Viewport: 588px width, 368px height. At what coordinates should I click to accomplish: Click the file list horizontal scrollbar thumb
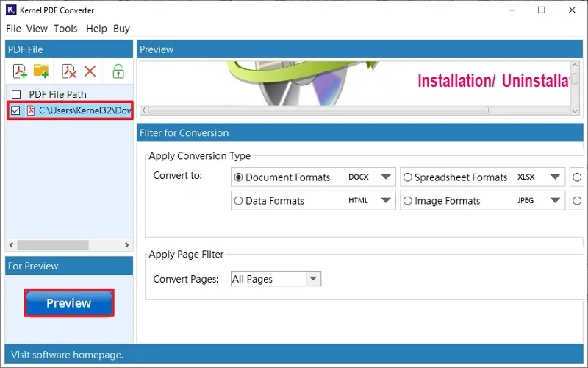[x=53, y=245]
